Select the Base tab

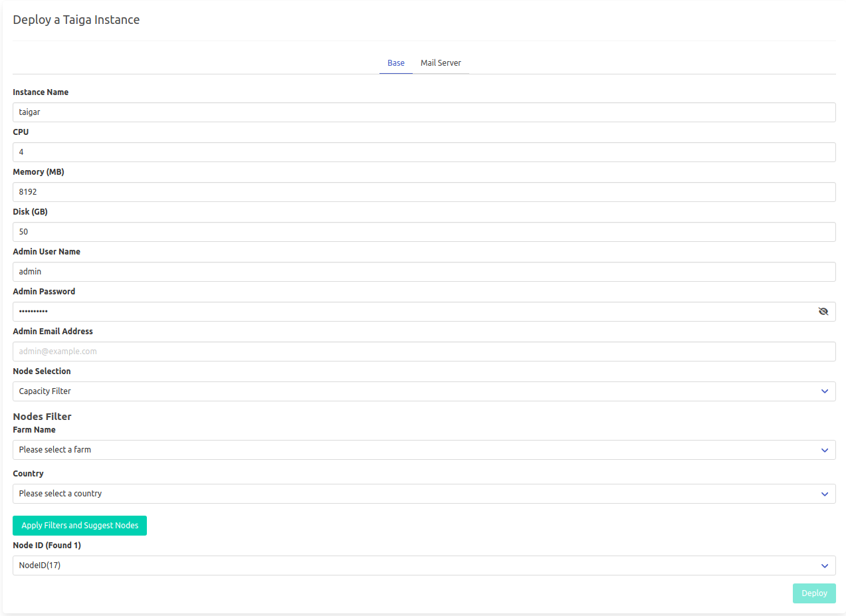coord(396,63)
